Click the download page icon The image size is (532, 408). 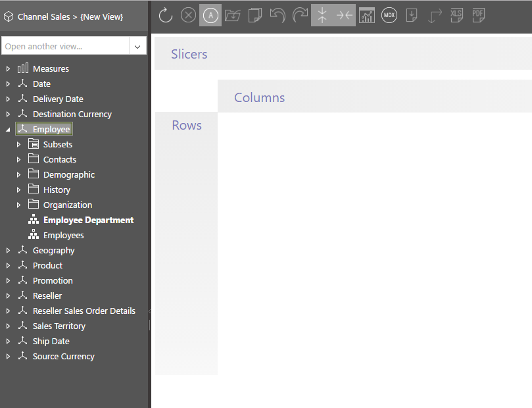(x=412, y=15)
